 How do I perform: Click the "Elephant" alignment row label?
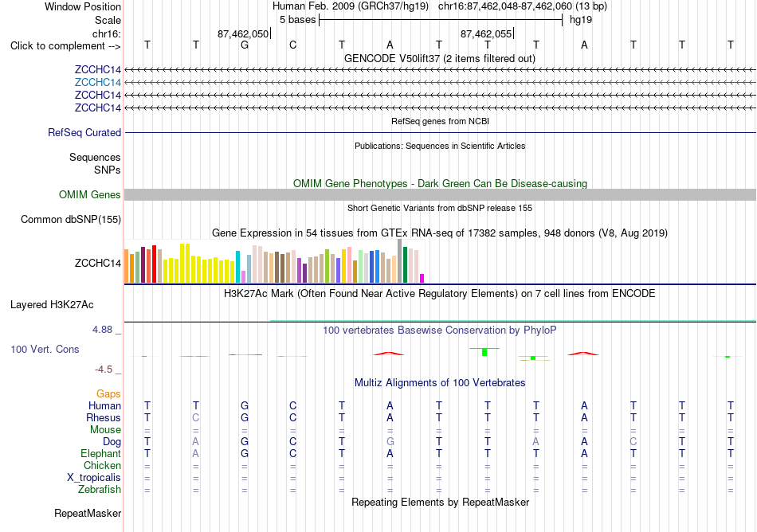(100, 453)
